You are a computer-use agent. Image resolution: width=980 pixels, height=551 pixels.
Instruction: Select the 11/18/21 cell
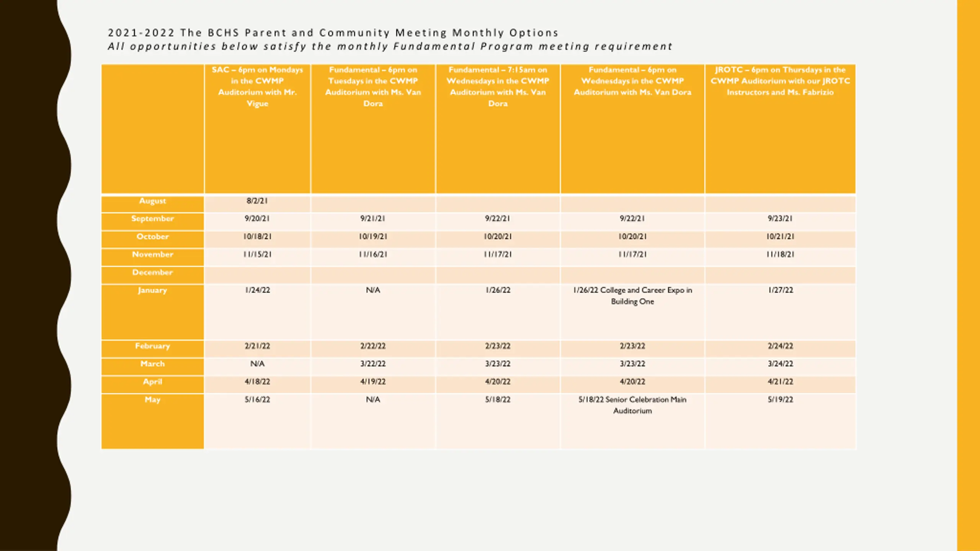[x=780, y=257]
